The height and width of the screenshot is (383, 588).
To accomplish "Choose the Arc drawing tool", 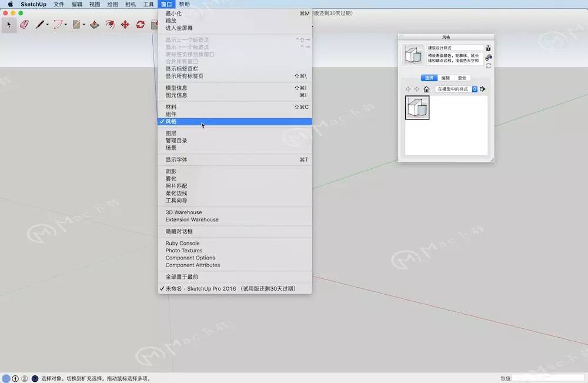I will pyautogui.click(x=58, y=25).
